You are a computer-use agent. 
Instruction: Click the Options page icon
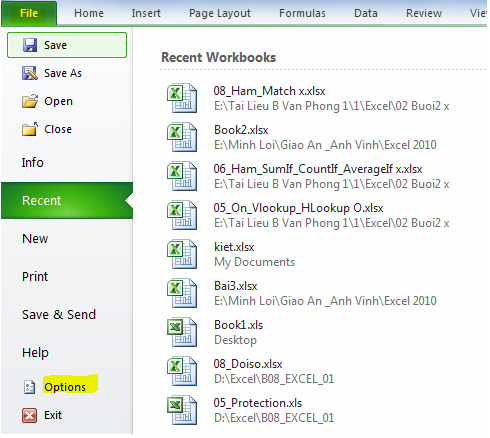pyautogui.click(x=30, y=387)
